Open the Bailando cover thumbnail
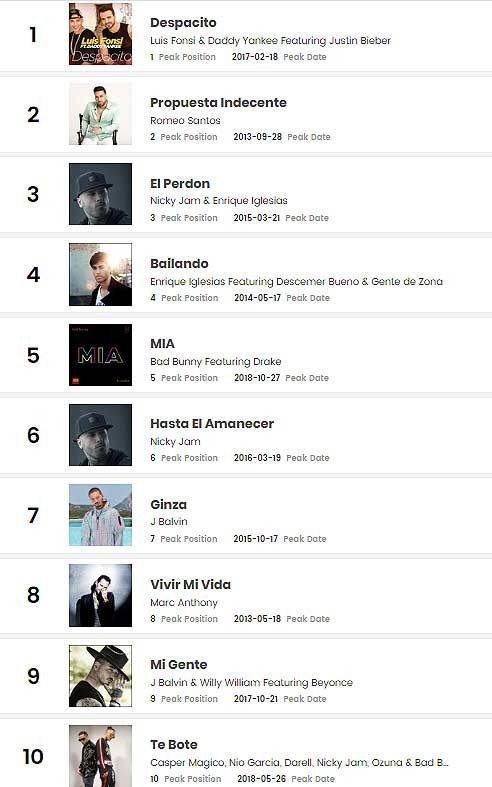The image size is (492, 787). point(100,275)
